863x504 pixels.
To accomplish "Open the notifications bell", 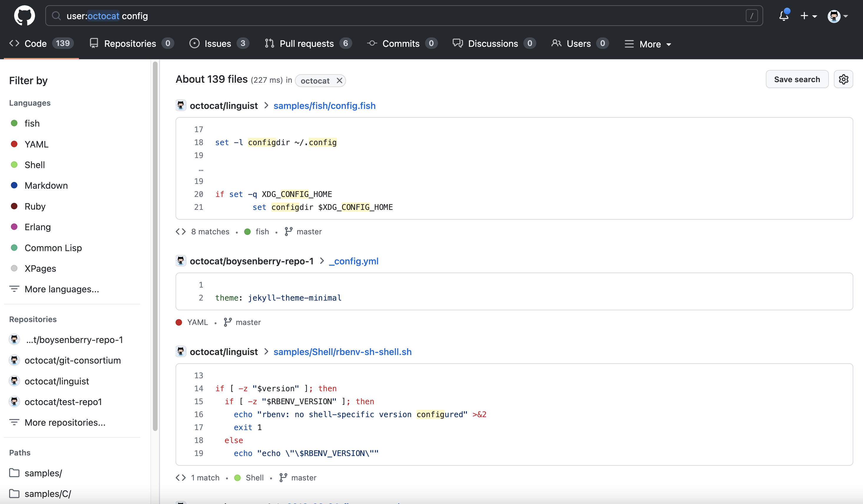I will pos(784,15).
